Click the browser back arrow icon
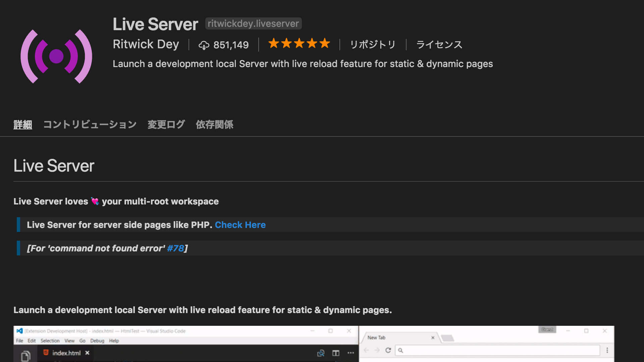644x362 pixels. coord(366,350)
